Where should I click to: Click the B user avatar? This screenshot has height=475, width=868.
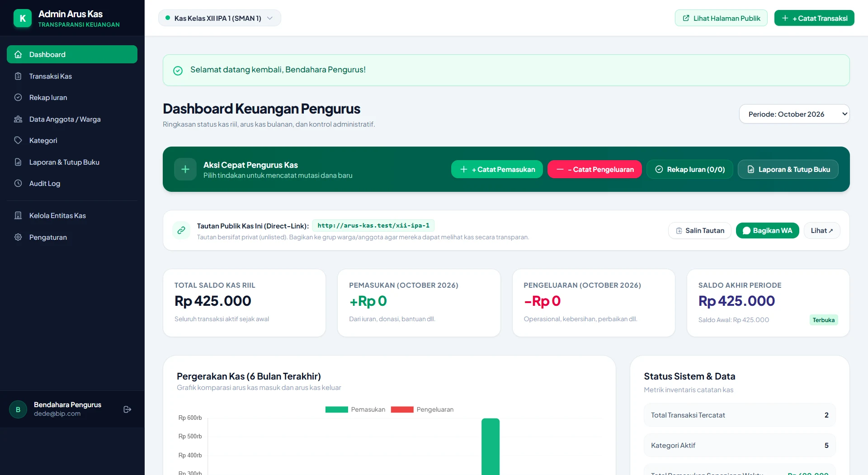(x=18, y=409)
